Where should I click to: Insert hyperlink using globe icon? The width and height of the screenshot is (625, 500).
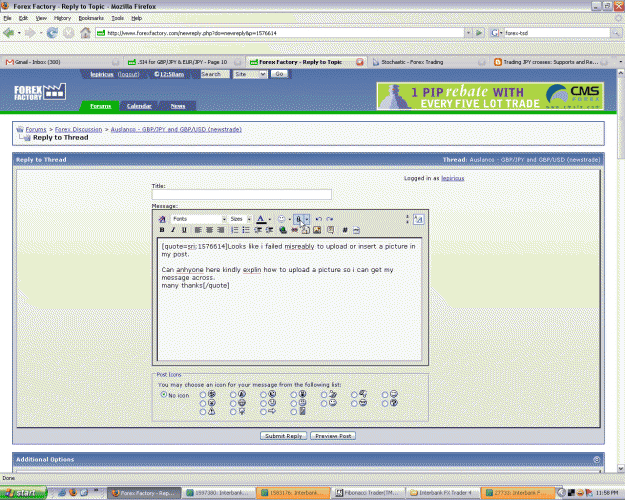(x=283, y=230)
